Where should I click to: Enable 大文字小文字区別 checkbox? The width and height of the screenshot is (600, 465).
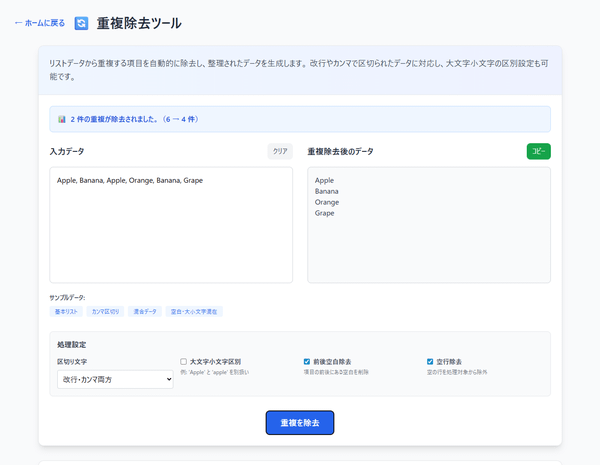[x=184, y=361]
